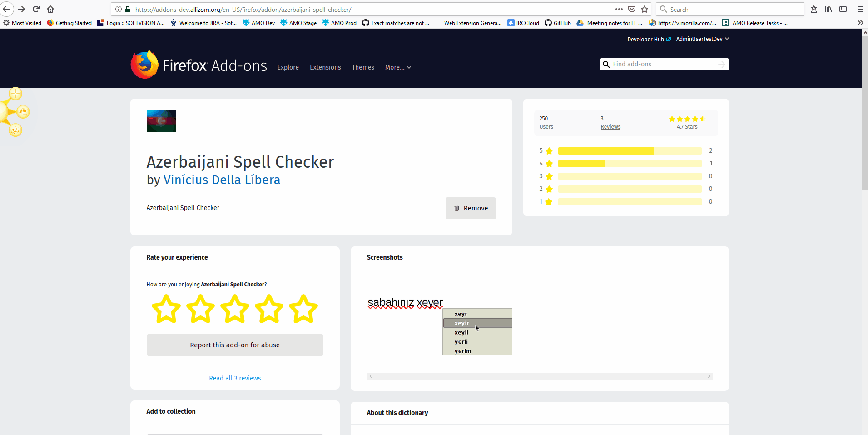Rate the add-on one star
The height and width of the screenshot is (435, 868).
point(166,309)
